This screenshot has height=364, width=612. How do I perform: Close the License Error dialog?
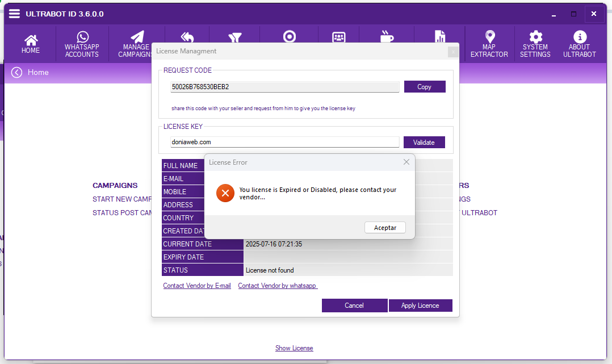pos(406,162)
